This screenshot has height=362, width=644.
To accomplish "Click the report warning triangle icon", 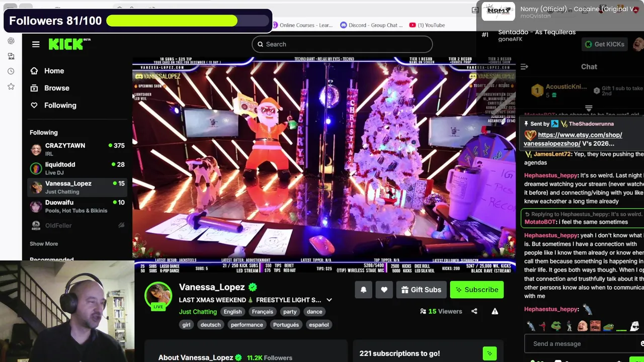I will [x=495, y=311].
